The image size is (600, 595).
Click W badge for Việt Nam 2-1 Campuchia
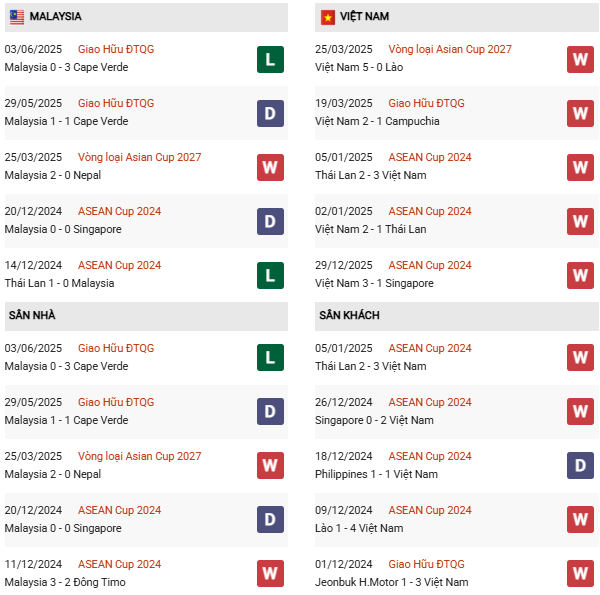[x=580, y=112]
